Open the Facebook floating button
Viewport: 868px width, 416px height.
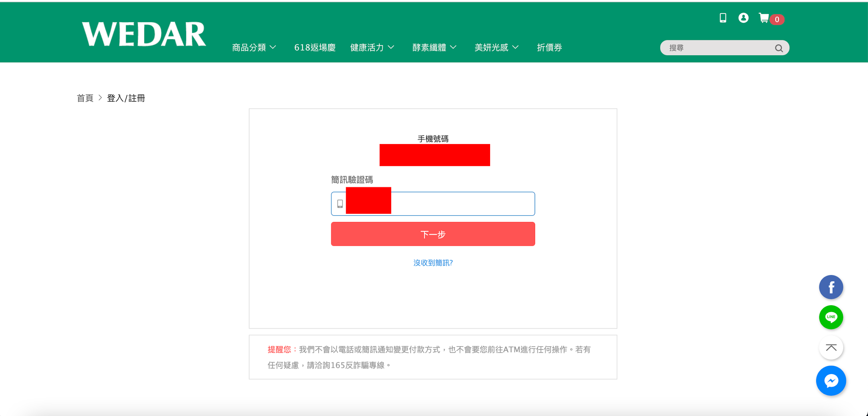[831, 287]
